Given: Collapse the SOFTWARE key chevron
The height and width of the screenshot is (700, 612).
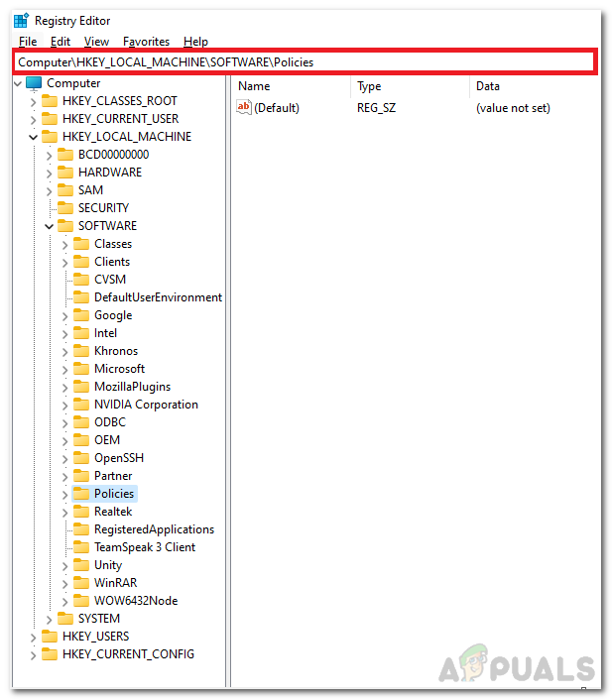Looking at the screenshot, I should pos(50,226).
